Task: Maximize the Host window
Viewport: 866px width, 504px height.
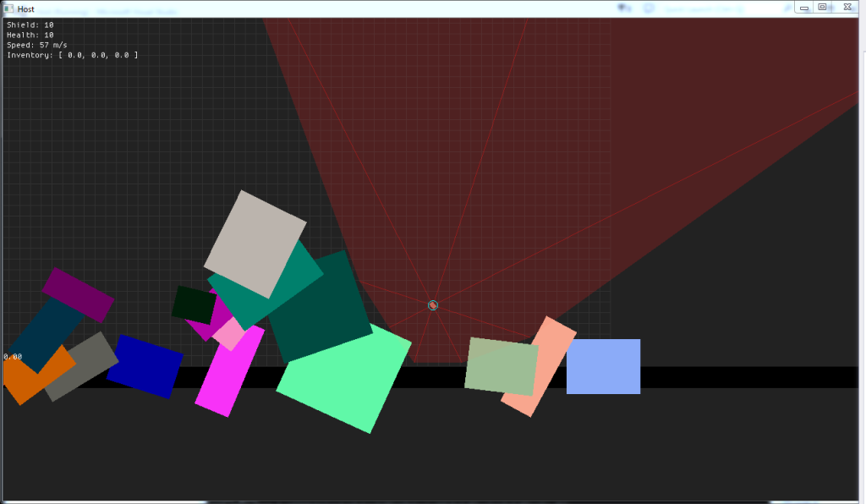Action: pos(822,7)
